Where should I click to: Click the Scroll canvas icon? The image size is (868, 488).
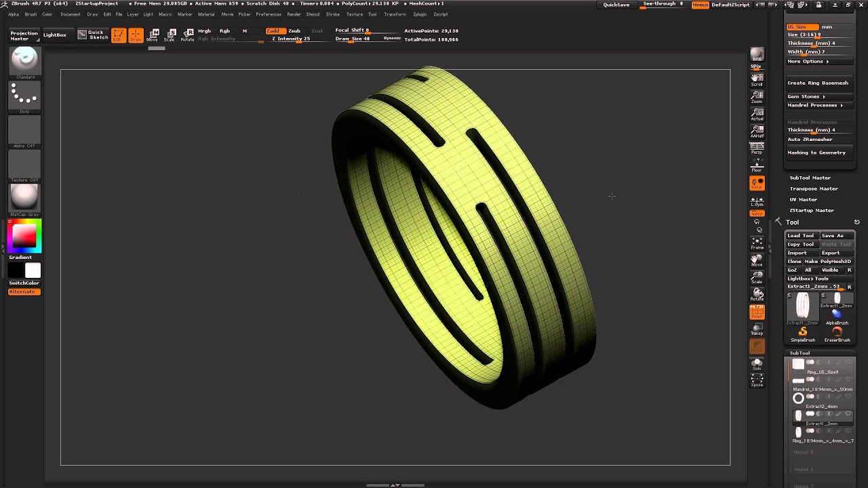coord(757,79)
